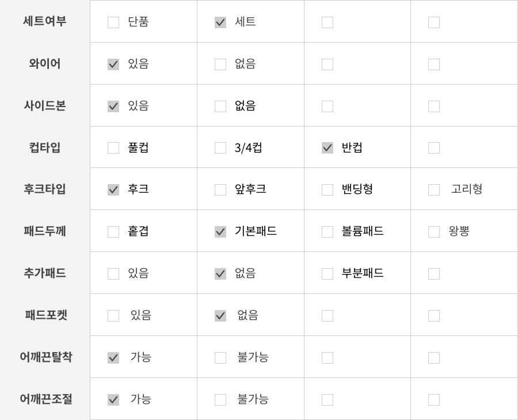The image size is (518, 420).
Task: Check 있음 in the 추가패드 row
Action: point(113,274)
